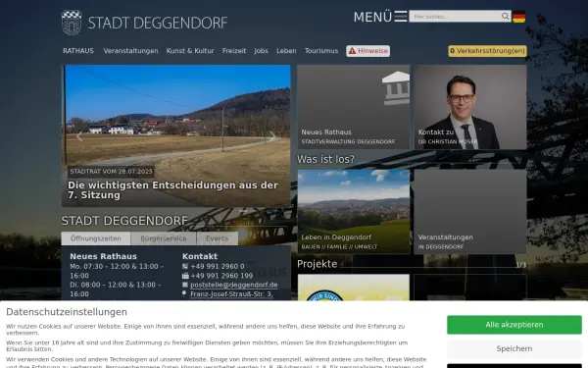Open Kontakt zu OB Christian Moser tile
Viewport: 588px width, 368px height.
(470, 107)
